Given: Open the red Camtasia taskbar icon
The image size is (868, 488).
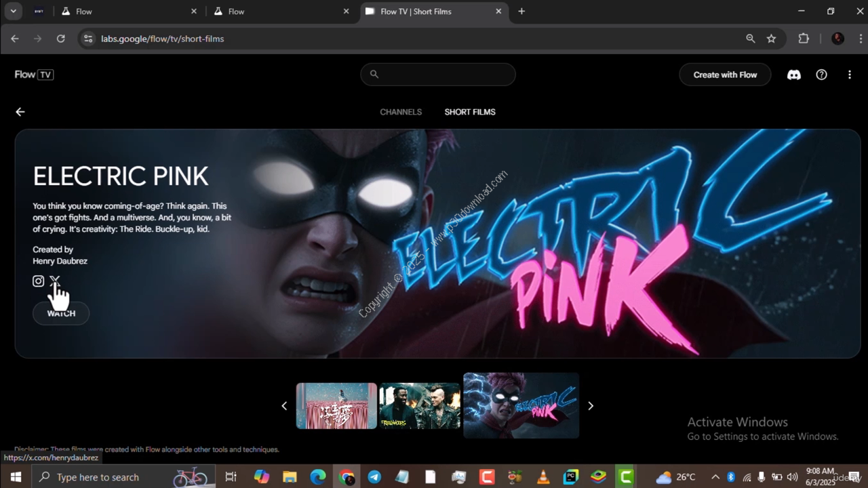Looking at the screenshot, I should click(487, 477).
